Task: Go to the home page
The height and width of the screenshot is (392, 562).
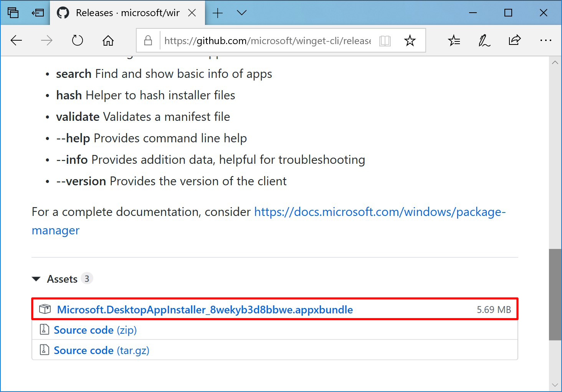Action: [x=108, y=40]
